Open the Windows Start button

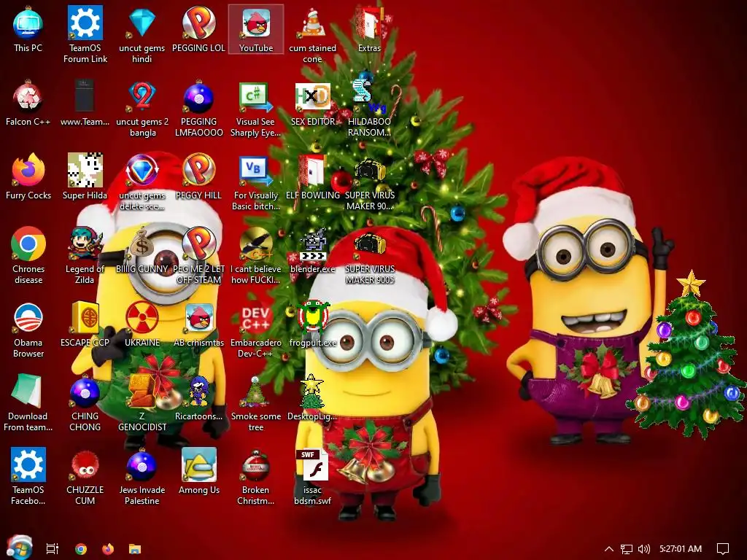tap(20, 548)
